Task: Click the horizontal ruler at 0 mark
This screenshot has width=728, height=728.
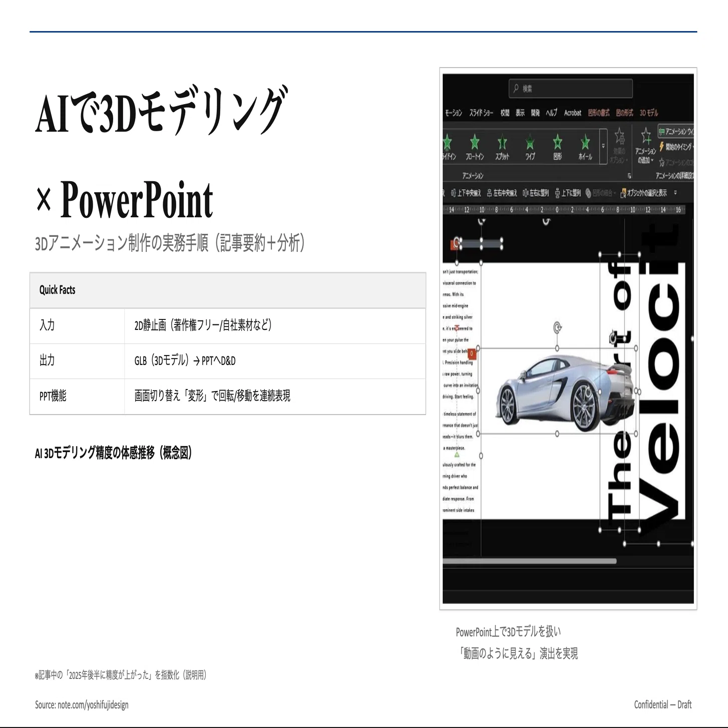Action: click(x=557, y=209)
